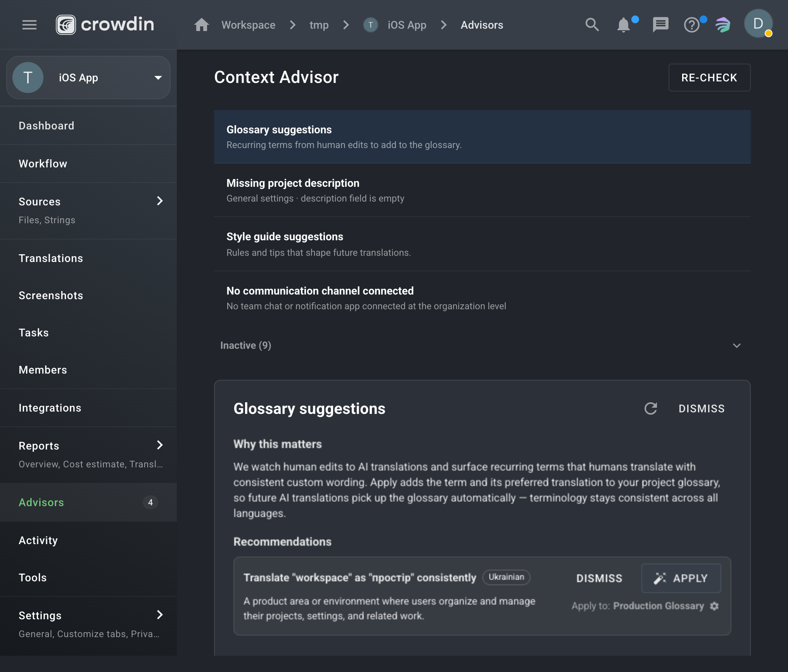Image resolution: width=788 pixels, height=672 pixels.
Task: Open Tools in sidebar
Action: pyautogui.click(x=88, y=577)
